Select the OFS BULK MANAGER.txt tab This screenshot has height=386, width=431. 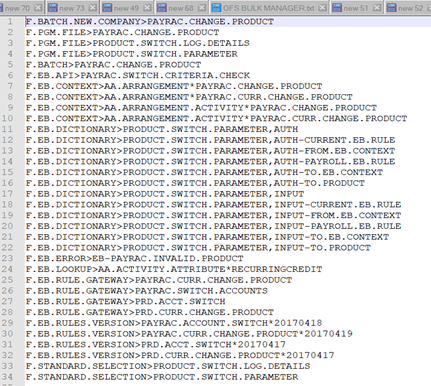click(x=268, y=8)
